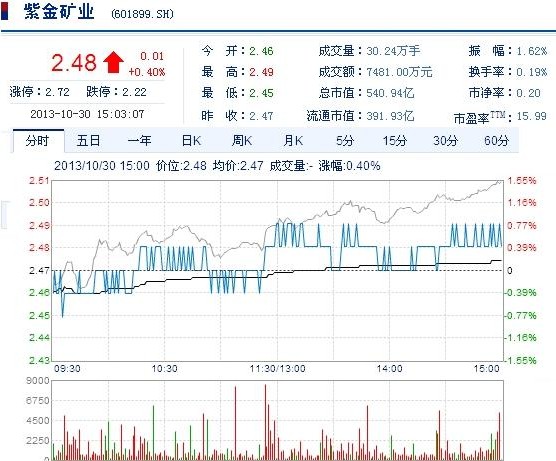Click the 15:00 time axis label
Screen dimensions: 556x461
pos(486,369)
